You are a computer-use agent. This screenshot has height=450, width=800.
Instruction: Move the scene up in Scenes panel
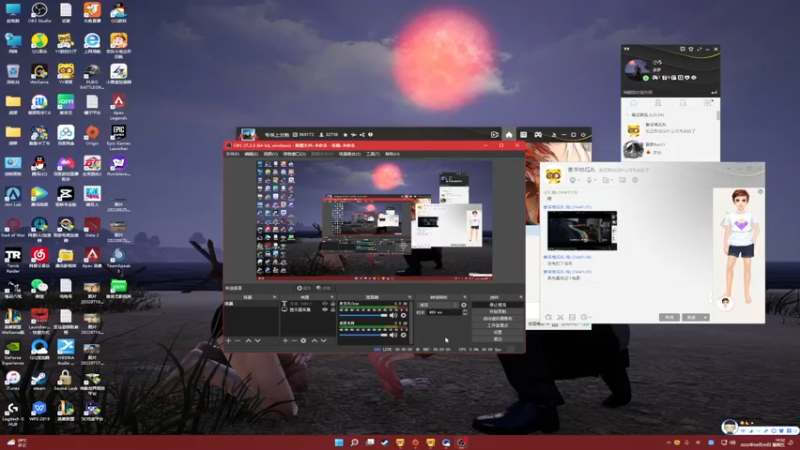point(248,340)
